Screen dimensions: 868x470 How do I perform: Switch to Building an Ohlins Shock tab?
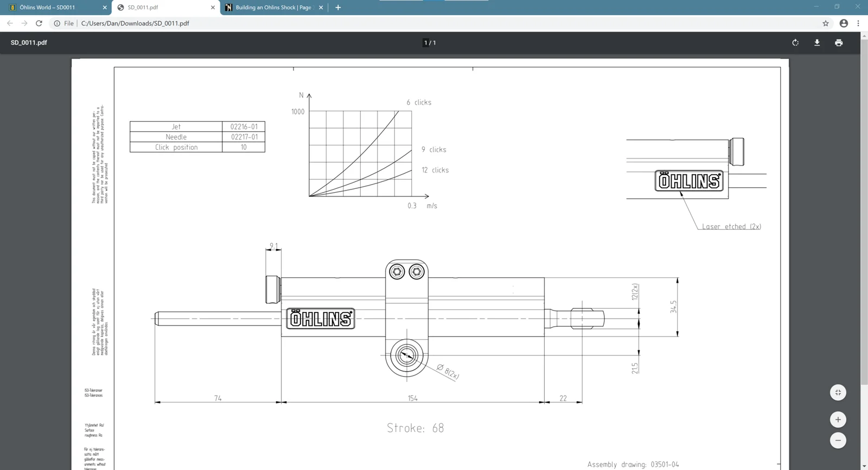pos(271,8)
